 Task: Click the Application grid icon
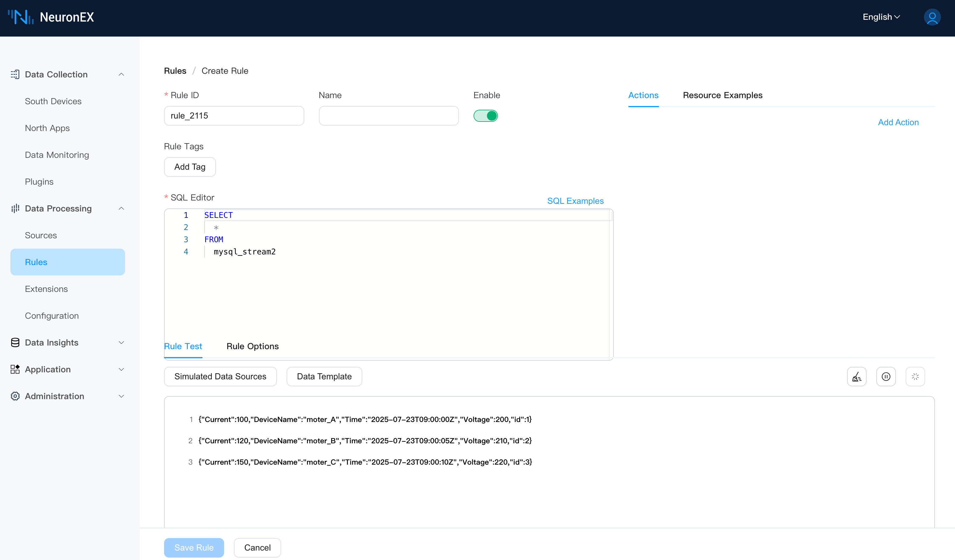click(x=15, y=369)
